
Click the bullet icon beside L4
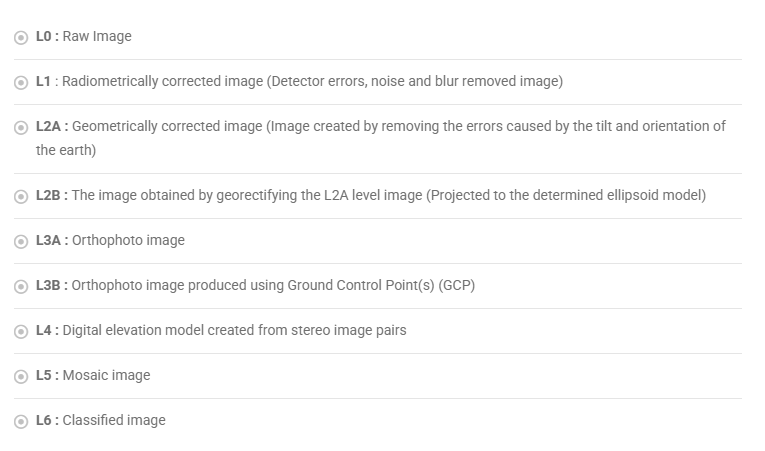(x=21, y=332)
